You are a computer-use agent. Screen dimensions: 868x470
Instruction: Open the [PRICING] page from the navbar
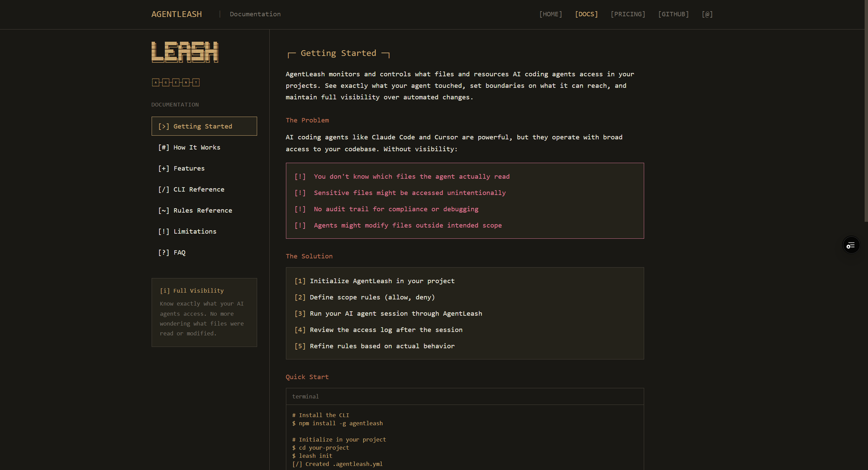(628, 14)
